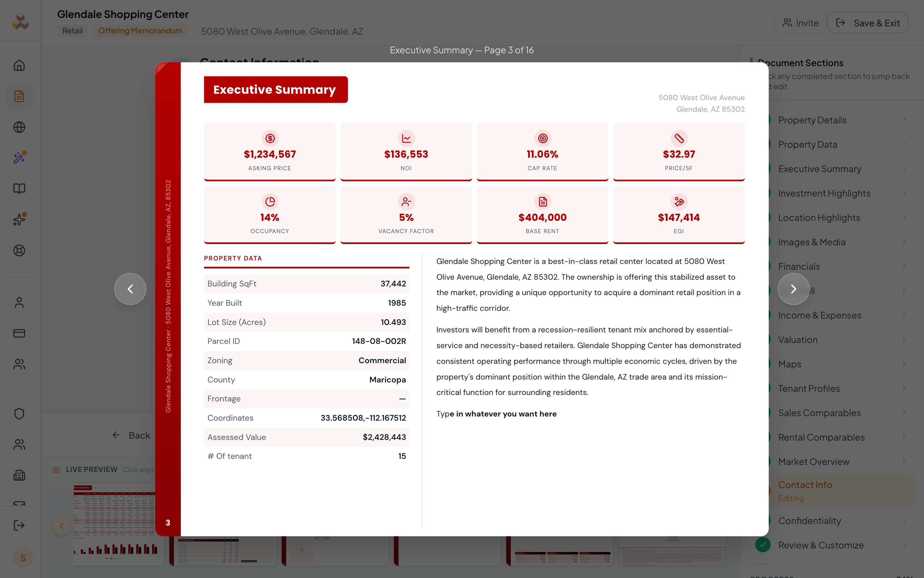The height and width of the screenshot is (578, 924).
Task: Select the $1,234,567 asking price figure
Action: click(x=270, y=154)
